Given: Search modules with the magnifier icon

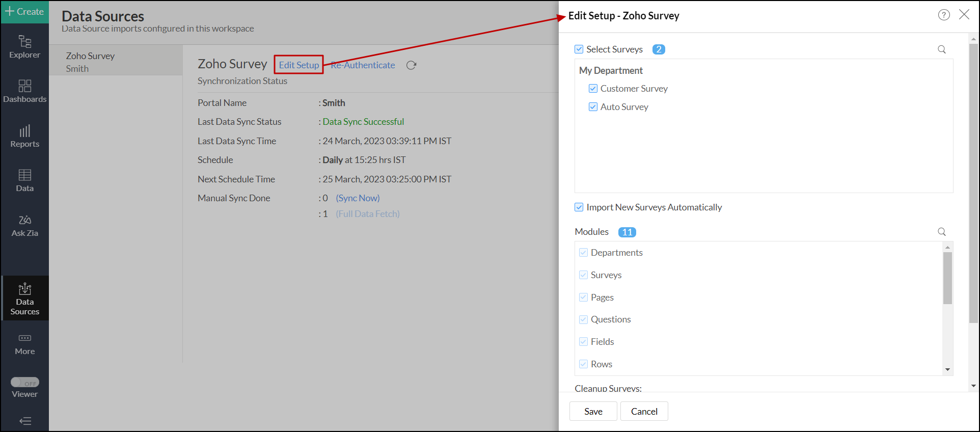Looking at the screenshot, I should (x=941, y=232).
